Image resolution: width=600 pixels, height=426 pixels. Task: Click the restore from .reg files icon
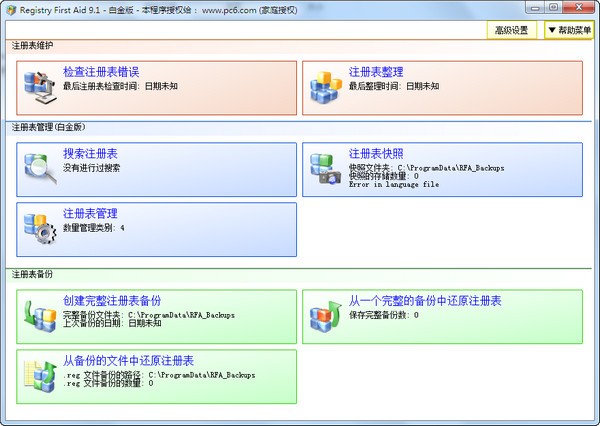(x=40, y=376)
